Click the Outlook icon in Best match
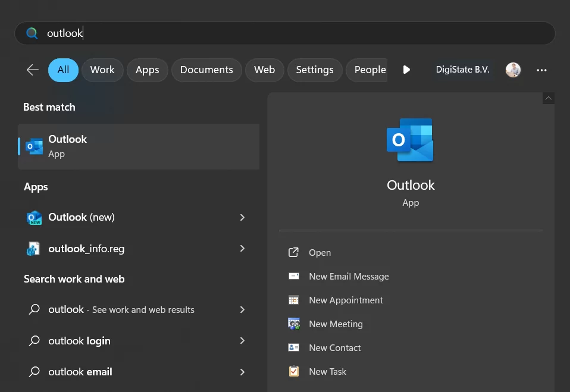The width and height of the screenshot is (570, 392). tap(34, 146)
